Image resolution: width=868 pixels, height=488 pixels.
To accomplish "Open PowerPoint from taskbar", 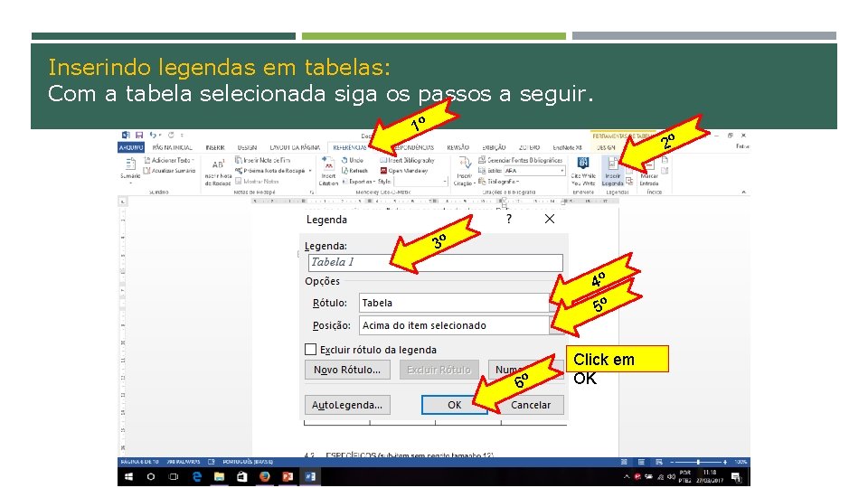I will pos(288,476).
